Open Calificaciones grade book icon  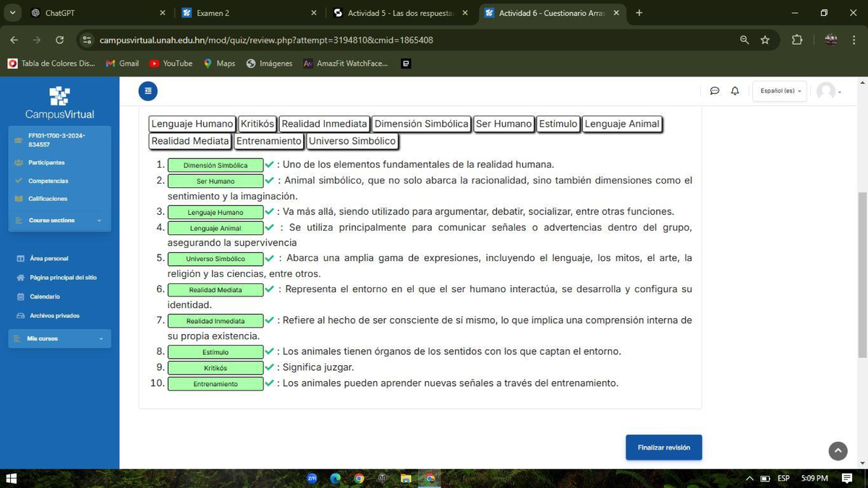click(20, 198)
